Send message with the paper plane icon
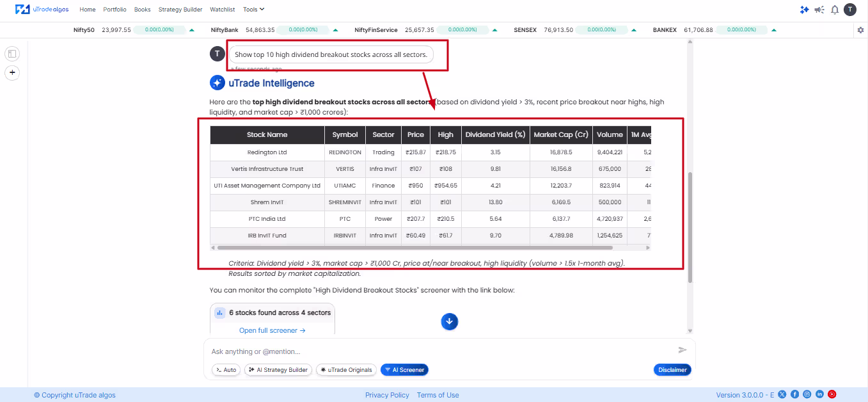The height and width of the screenshot is (402, 868). click(683, 350)
